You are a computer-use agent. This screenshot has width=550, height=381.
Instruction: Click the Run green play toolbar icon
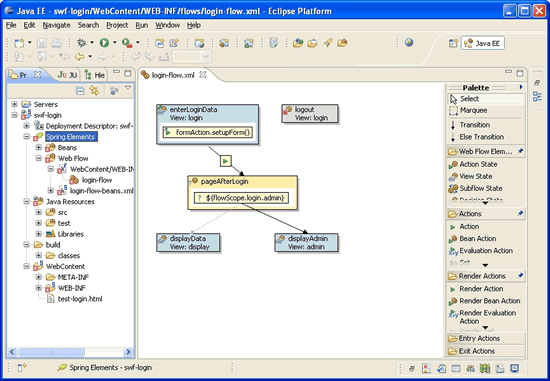click(104, 43)
